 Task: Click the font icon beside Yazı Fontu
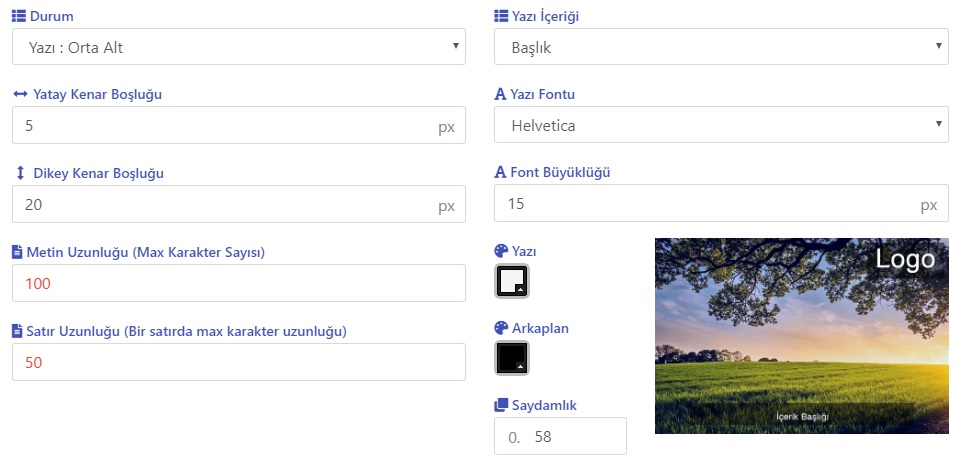coord(501,95)
